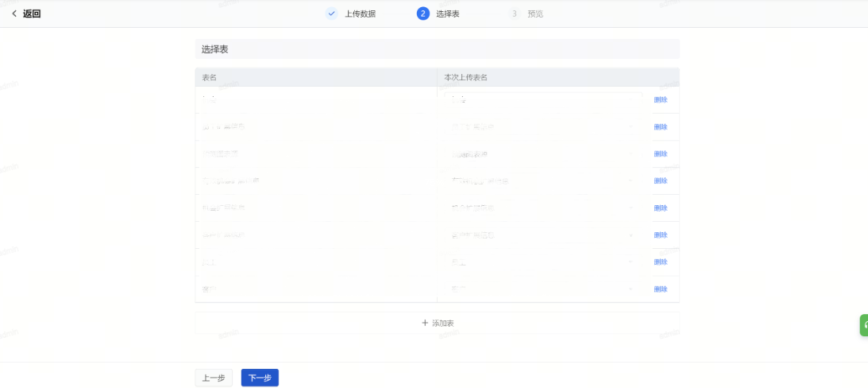Click the 上传数据 step checkmark icon

[332, 14]
